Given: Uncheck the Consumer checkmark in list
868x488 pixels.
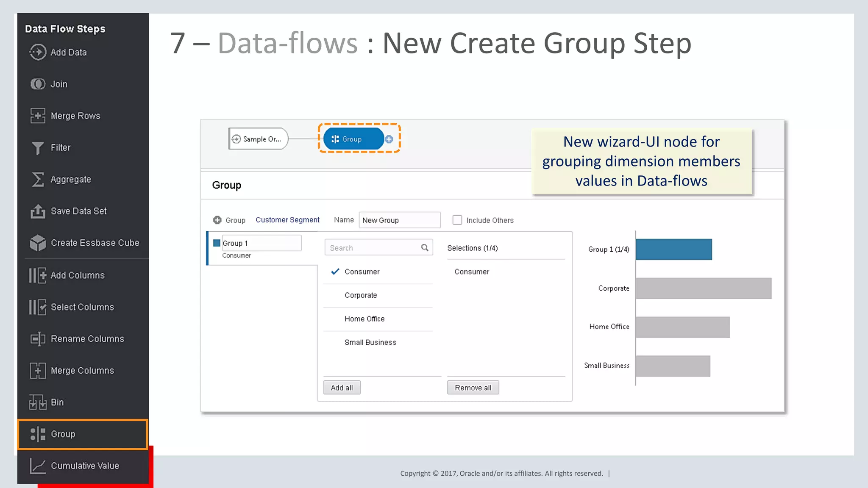Looking at the screenshot, I should (x=335, y=272).
